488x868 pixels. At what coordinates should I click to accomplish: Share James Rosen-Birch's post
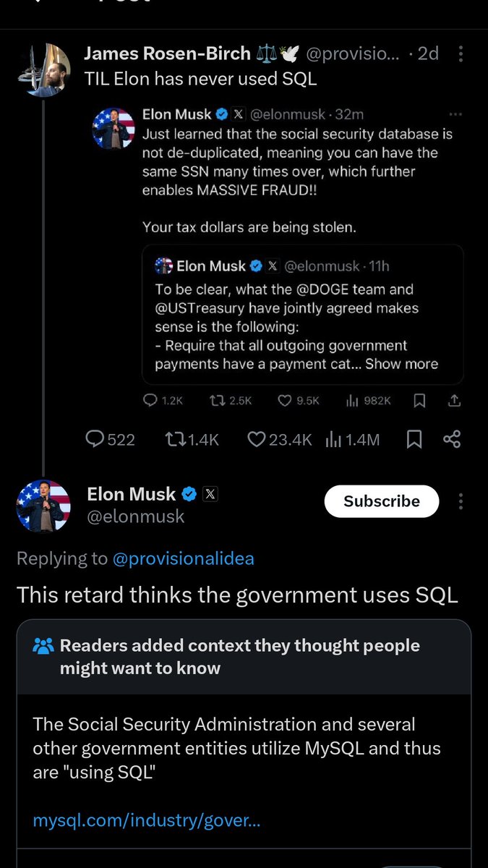[x=452, y=439]
